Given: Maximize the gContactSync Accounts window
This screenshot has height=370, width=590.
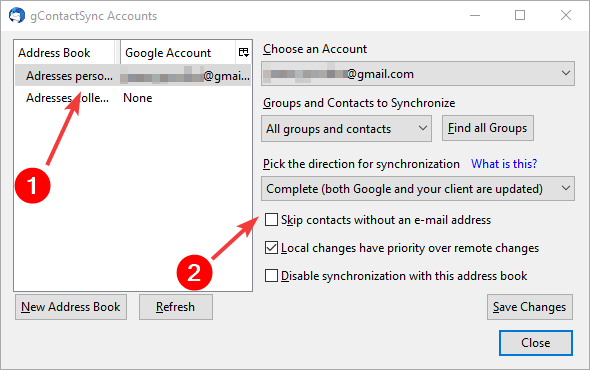Looking at the screenshot, I should (520, 15).
